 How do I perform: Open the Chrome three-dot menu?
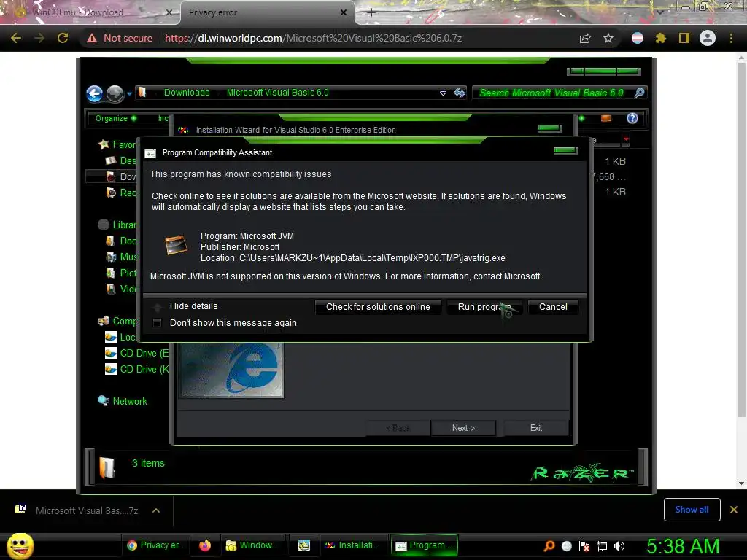731,38
